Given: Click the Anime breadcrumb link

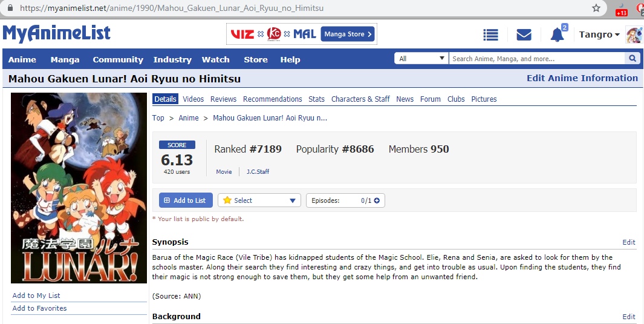Looking at the screenshot, I should (x=189, y=118).
